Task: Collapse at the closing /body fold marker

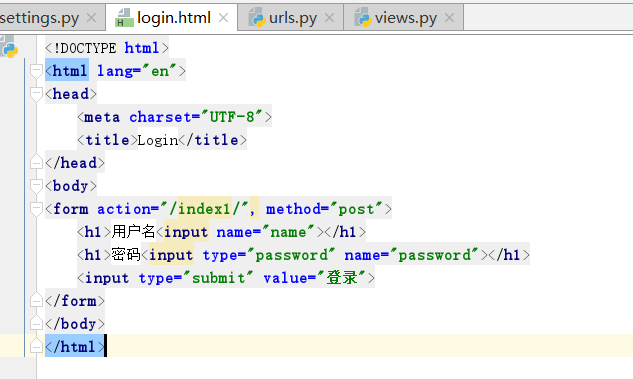Action: (36, 324)
